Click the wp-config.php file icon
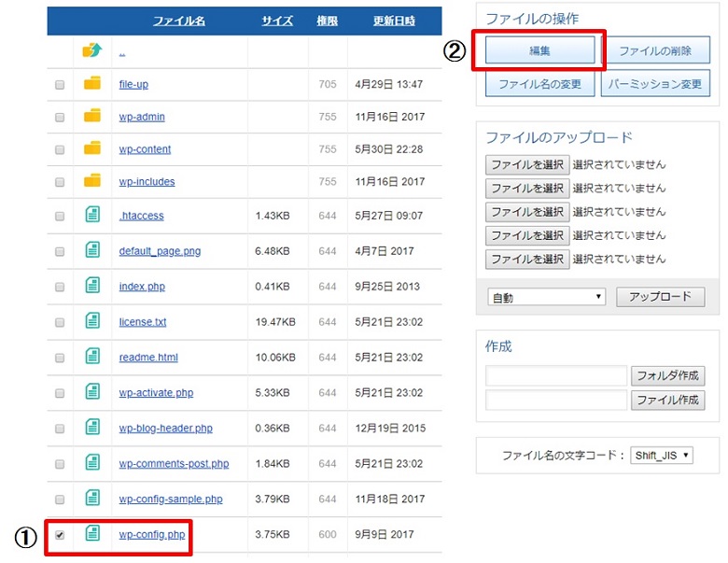Viewport: 728px width, 563px height. 92,533
